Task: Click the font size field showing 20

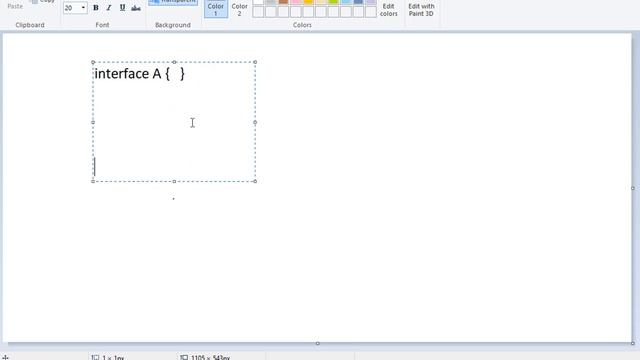Action: point(72,8)
